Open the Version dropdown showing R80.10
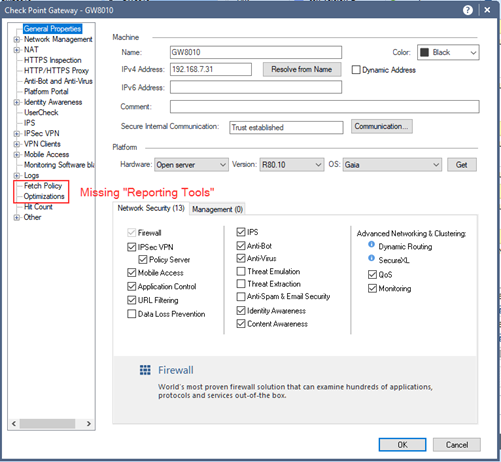 click(x=292, y=165)
